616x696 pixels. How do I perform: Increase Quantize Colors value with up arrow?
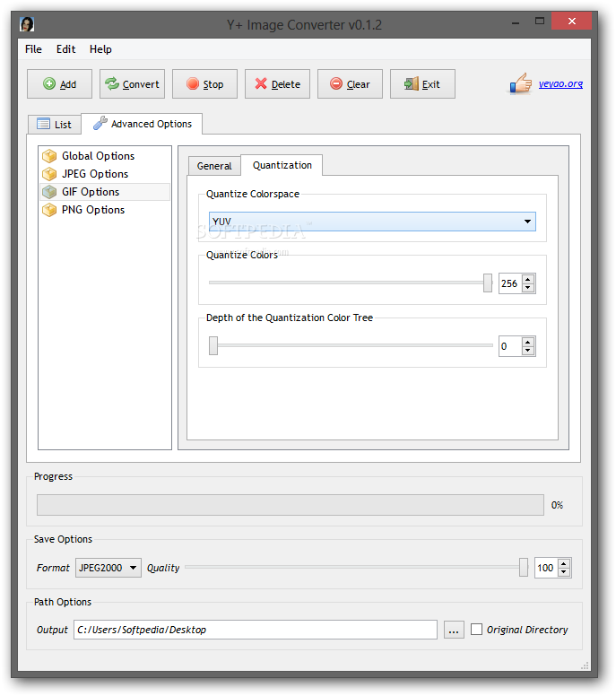click(528, 279)
